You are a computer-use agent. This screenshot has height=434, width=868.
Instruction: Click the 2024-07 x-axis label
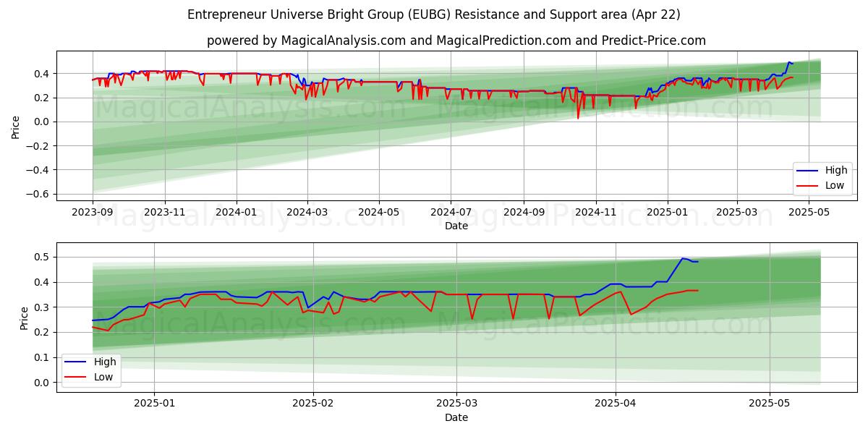[451, 213]
